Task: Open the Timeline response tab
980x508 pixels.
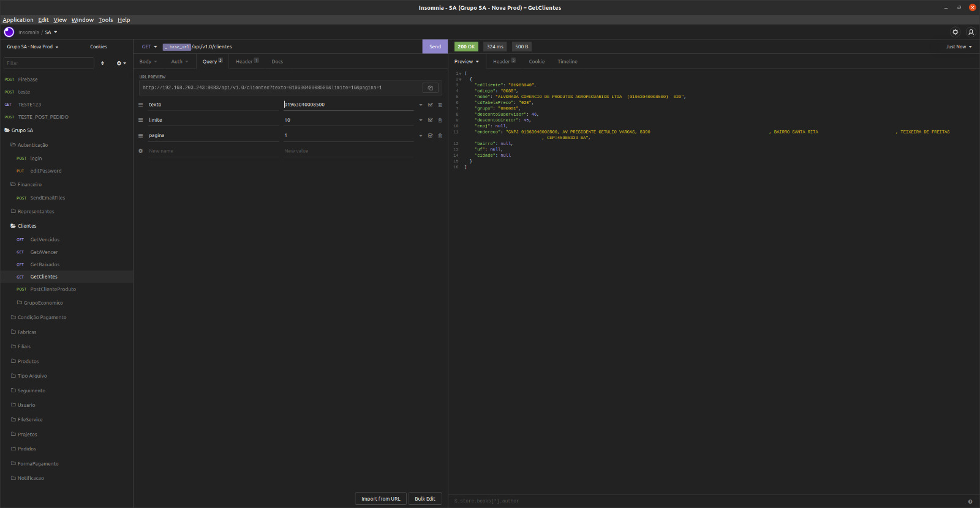Action: click(567, 61)
